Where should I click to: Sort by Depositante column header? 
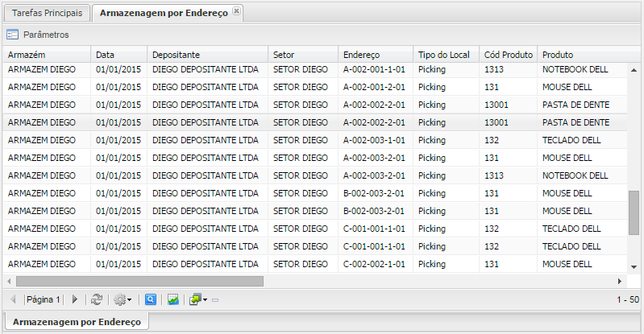(207, 55)
